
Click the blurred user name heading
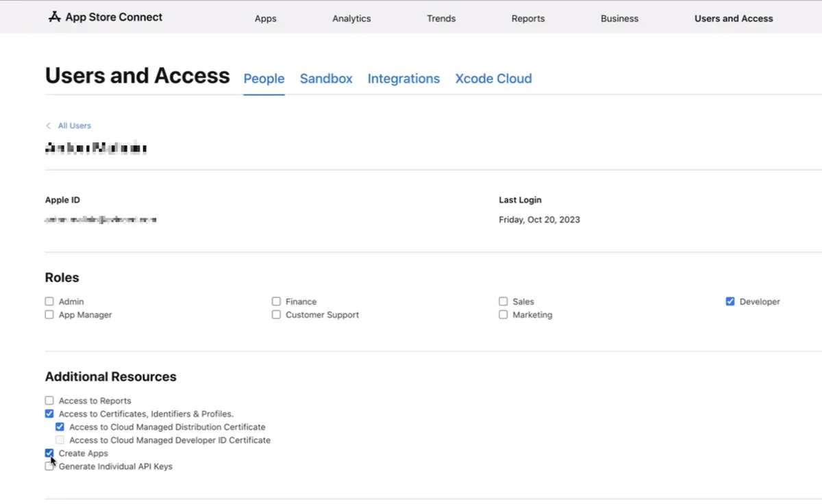click(96, 148)
